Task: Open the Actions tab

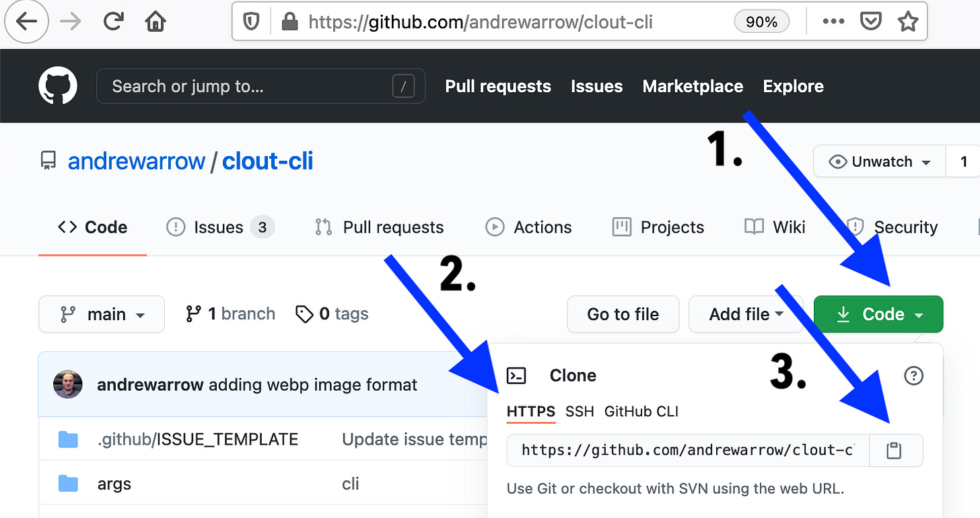Action: coord(528,227)
